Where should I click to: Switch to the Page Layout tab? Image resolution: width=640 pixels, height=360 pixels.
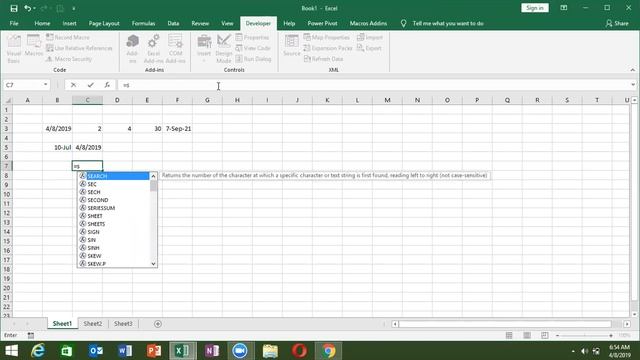coord(104,23)
